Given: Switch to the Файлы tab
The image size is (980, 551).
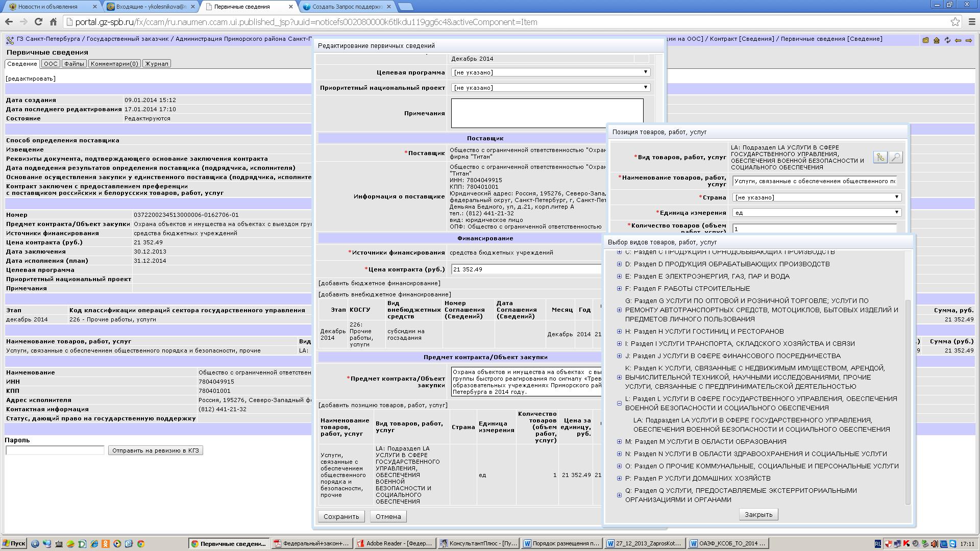Looking at the screenshot, I should click(74, 64).
